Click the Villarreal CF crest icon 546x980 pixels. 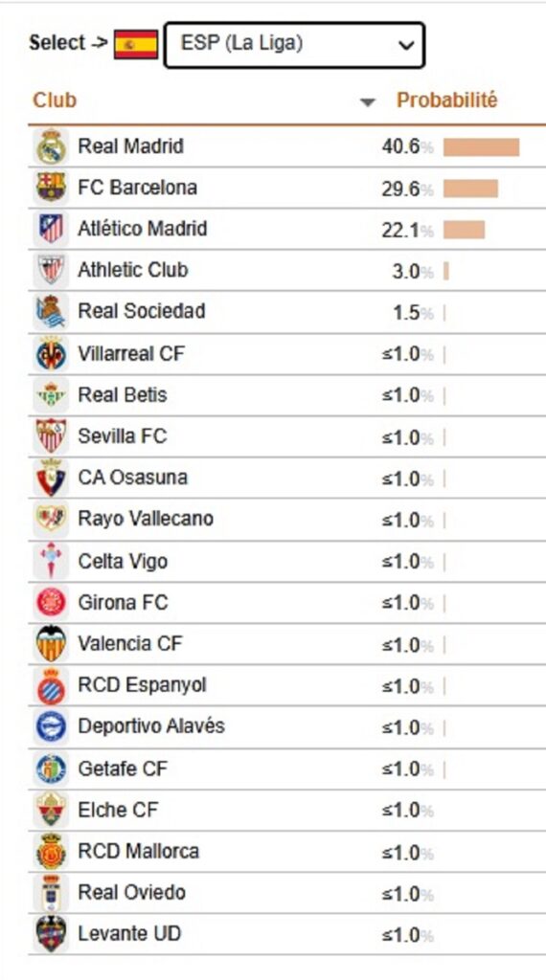click(x=52, y=354)
